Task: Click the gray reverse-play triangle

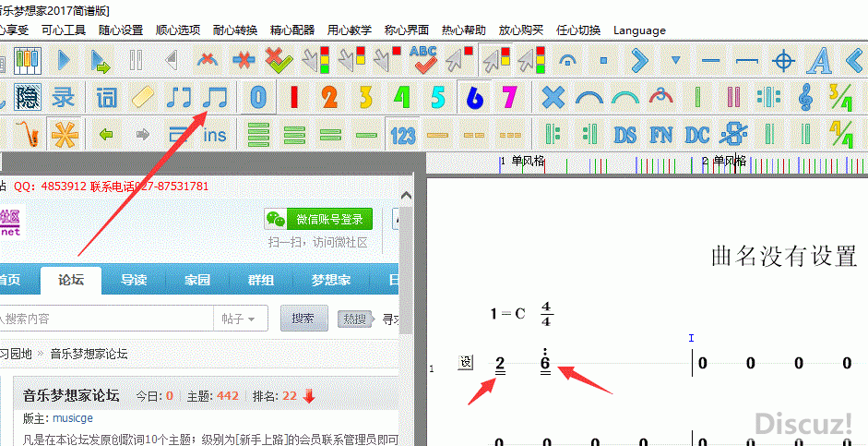Action: point(172,60)
